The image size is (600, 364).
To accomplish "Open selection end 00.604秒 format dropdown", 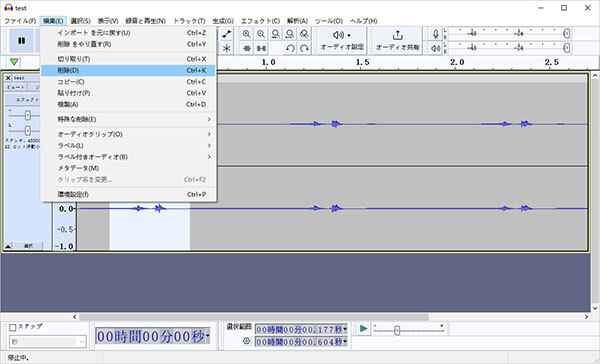I will [x=345, y=341].
